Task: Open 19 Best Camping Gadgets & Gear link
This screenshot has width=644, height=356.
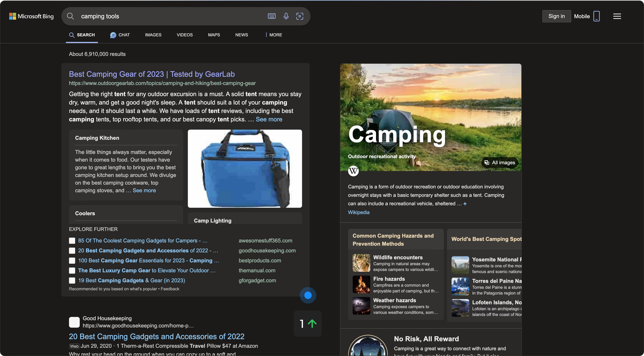Action: pyautogui.click(x=131, y=281)
